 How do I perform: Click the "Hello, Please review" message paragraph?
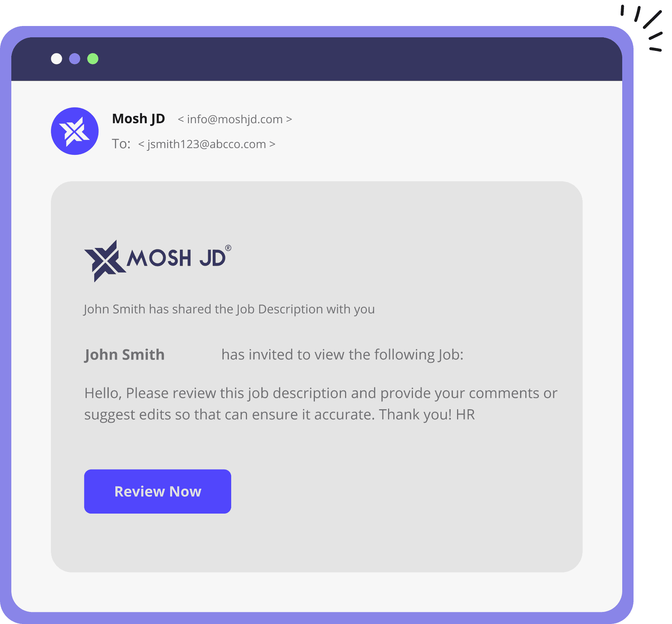pos(321,404)
